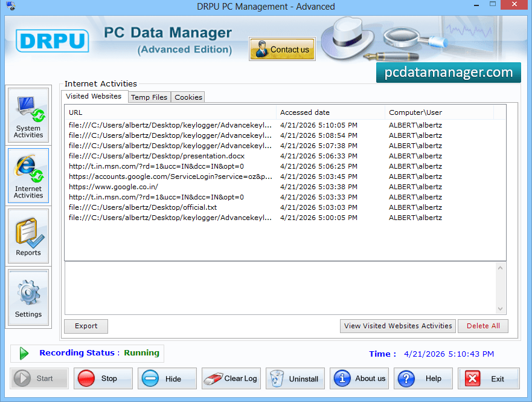This screenshot has height=402, width=532.
Task: Click the green recording status play icon
Action: tap(24, 354)
